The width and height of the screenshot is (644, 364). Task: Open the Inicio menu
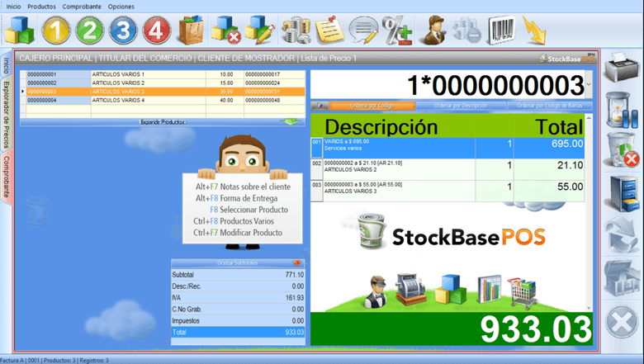pyautogui.click(x=13, y=7)
